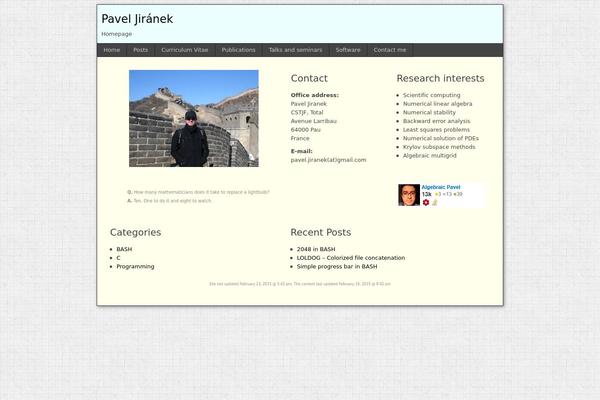
Task: Open Talks and seminars page
Action: click(295, 50)
